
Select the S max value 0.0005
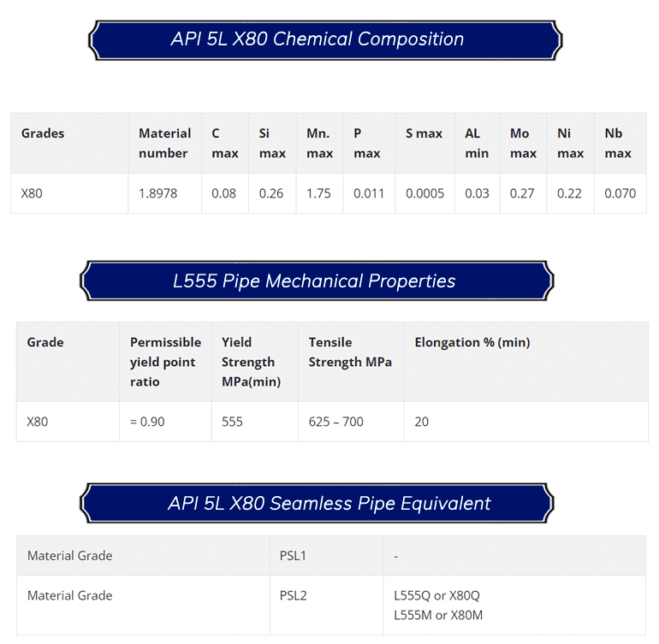pyautogui.click(x=424, y=193)
